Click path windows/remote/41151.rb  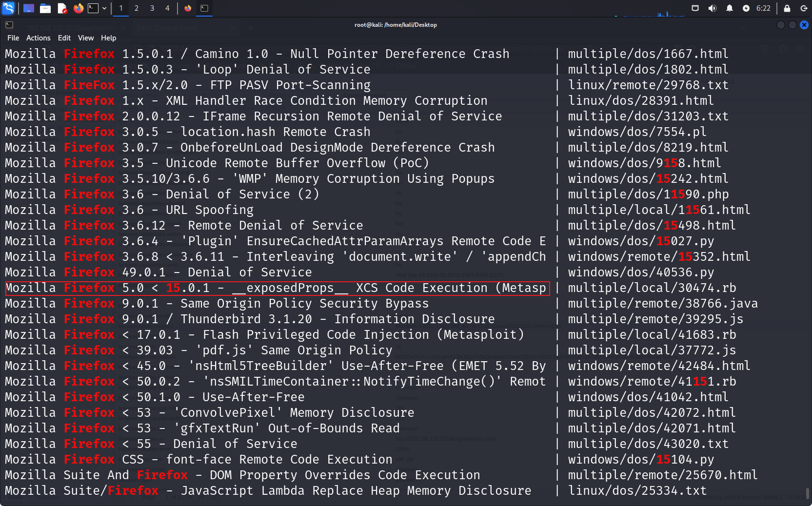pos(652,381)
